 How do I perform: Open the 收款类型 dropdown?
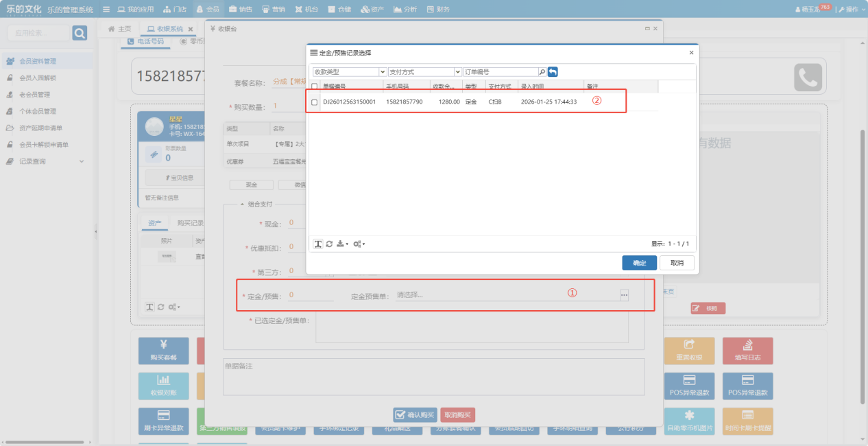(x=350, y=72)
